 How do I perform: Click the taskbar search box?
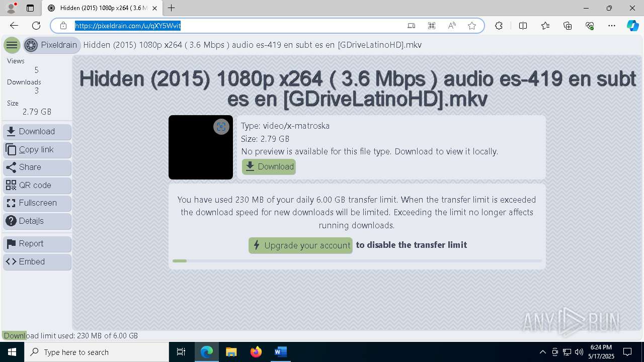coord(97,352)
